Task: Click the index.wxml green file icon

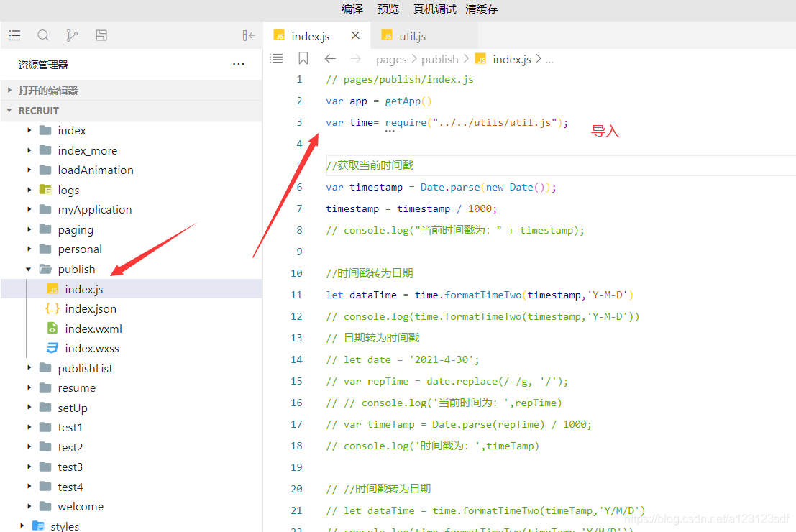Action: tap(52, 329)
